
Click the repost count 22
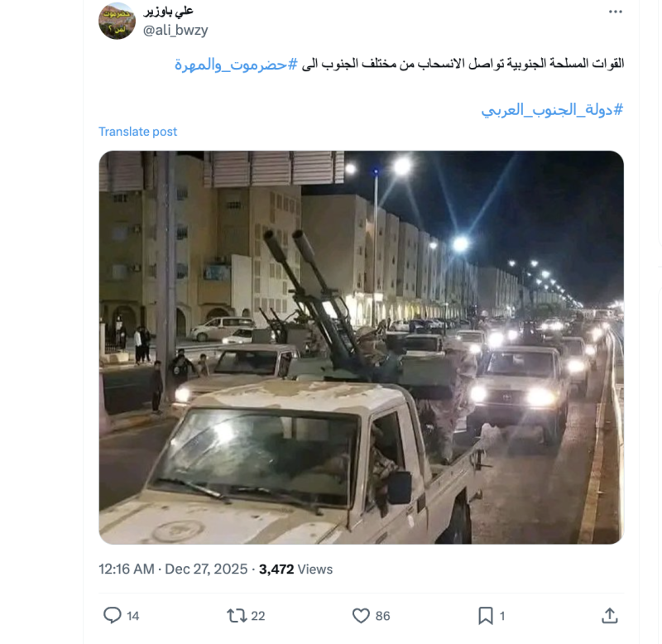coord(258,616)
